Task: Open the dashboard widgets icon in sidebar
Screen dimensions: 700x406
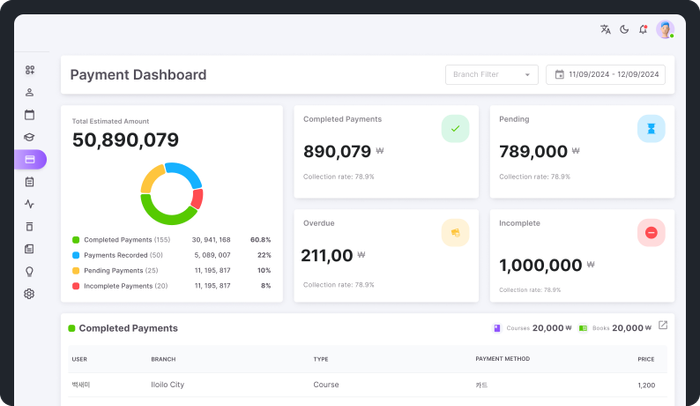Action: tap(29, 70)
